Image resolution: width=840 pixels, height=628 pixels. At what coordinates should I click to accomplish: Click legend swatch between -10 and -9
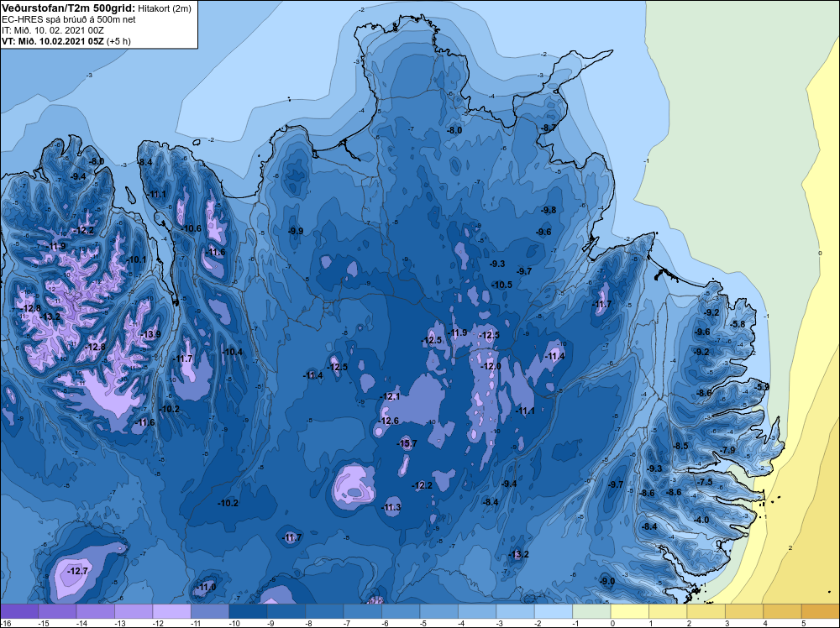coord(248,611)
